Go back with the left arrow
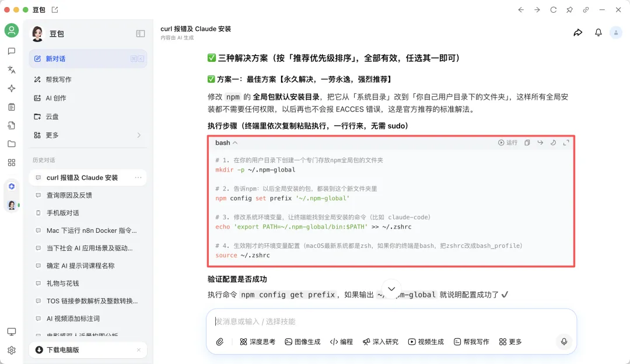This screenshot has width=630, height=364. 521,10
